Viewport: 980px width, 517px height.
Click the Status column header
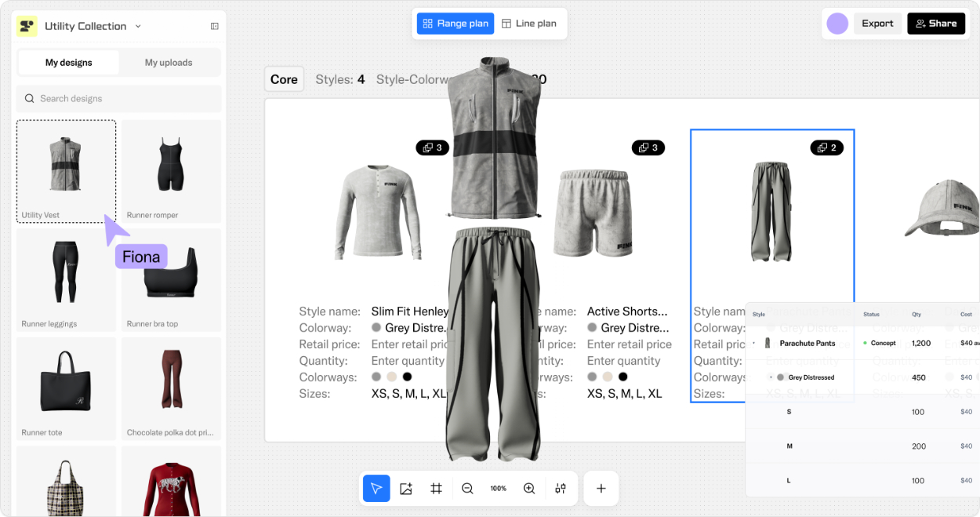click(871, 315)
